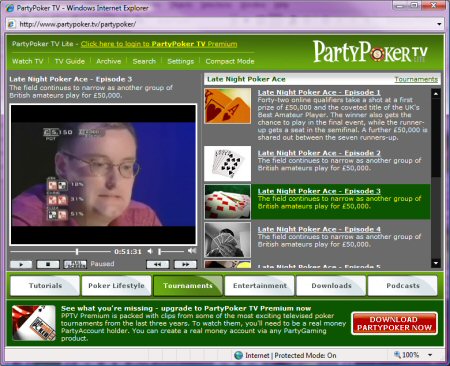Screen dimensions: 450x366
Task: Click the Internet Explorer title bar icon
Action: pos(10,8)
